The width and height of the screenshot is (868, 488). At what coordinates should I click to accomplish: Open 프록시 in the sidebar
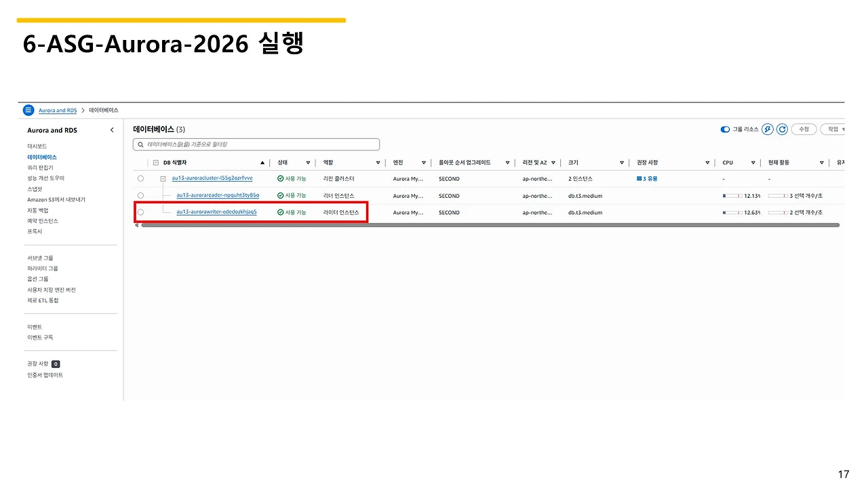click(x=35, y=231)
